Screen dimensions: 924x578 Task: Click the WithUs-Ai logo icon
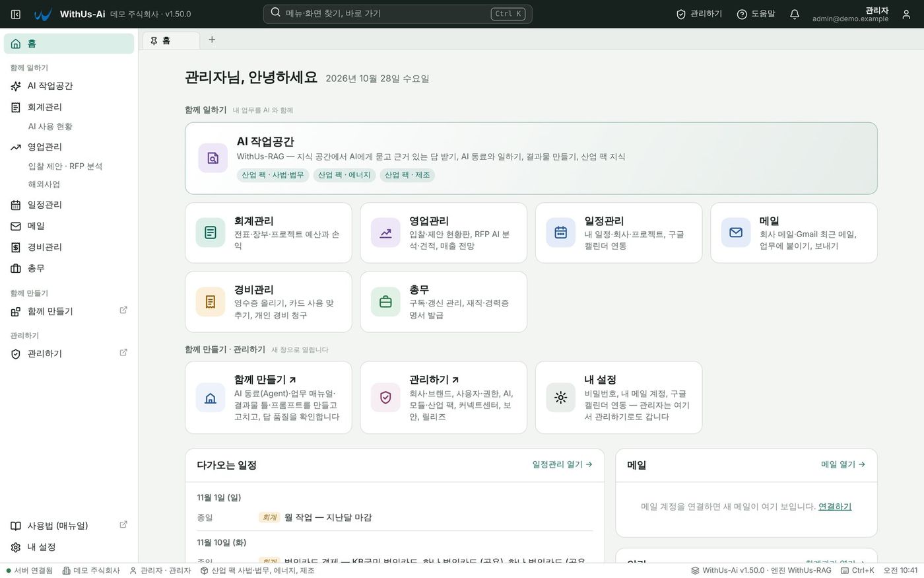pyautogui.click(x=43, y=14)
